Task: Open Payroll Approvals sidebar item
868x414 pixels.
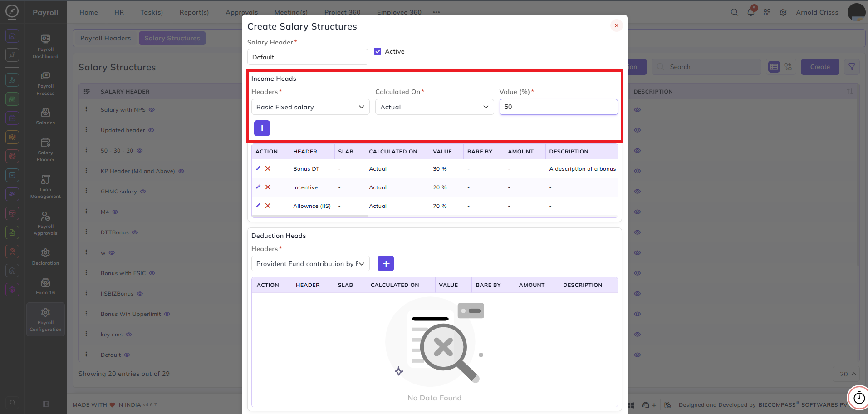Action: pyautogui.click(x=45, y=223)
